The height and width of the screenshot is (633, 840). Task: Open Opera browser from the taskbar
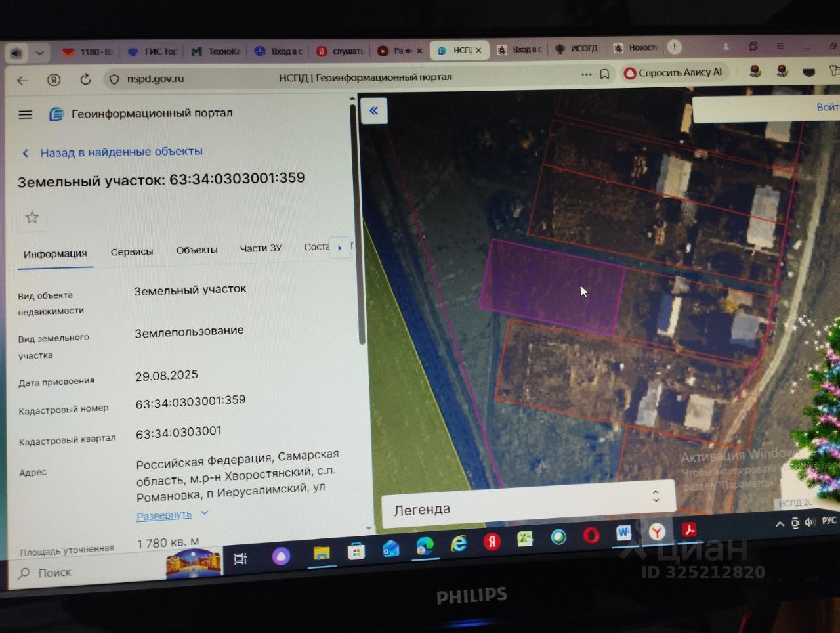pos(591,535)
